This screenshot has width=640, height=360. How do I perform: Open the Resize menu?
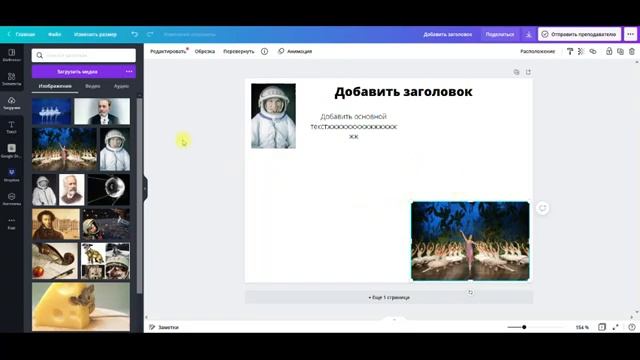[x=96, y=34]
